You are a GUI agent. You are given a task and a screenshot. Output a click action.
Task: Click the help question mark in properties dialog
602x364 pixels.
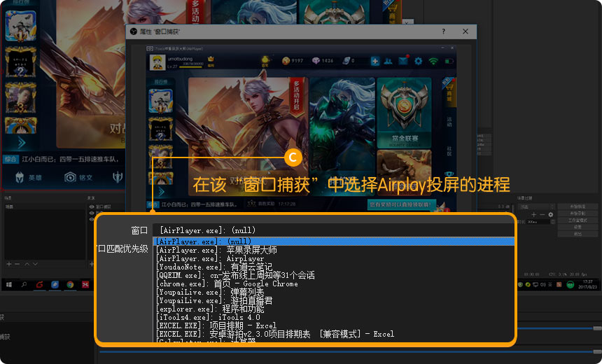pyautogui.click(x=443, y=31)
